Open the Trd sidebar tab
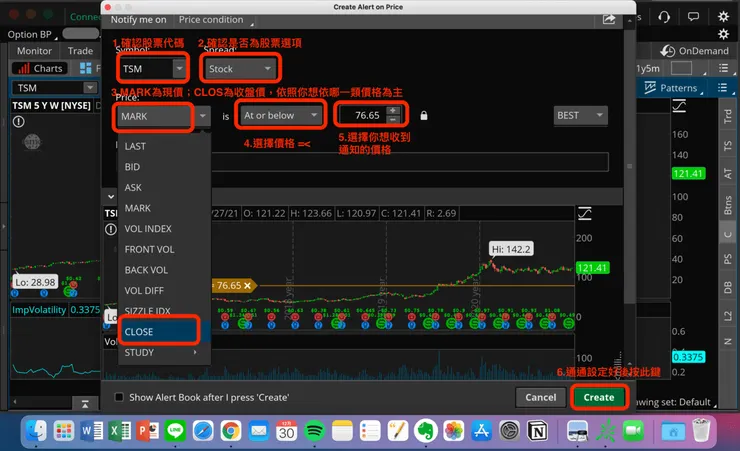Image resolution: width=740 pixels, height=451 pixels. coord(728,116)
